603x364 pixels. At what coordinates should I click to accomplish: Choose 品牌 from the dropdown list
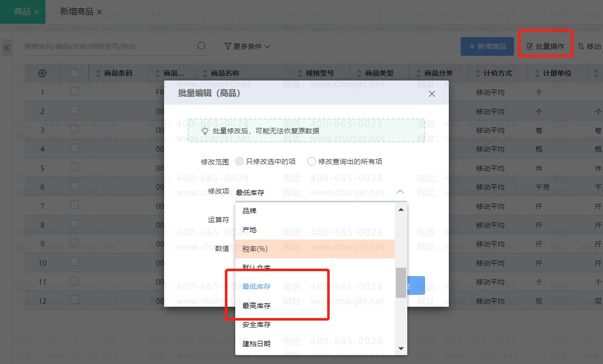(x=315, y=211)
